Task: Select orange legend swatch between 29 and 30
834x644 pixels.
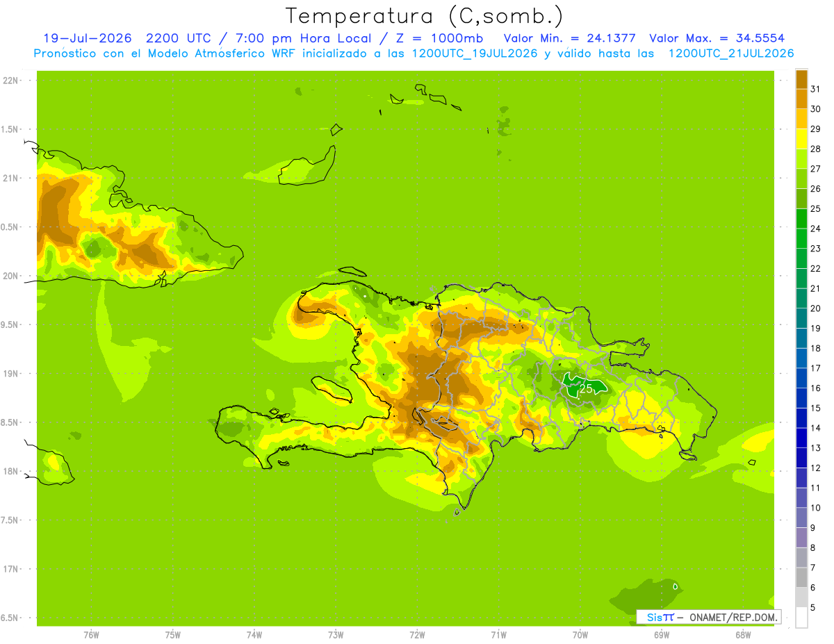Action: 801,118
